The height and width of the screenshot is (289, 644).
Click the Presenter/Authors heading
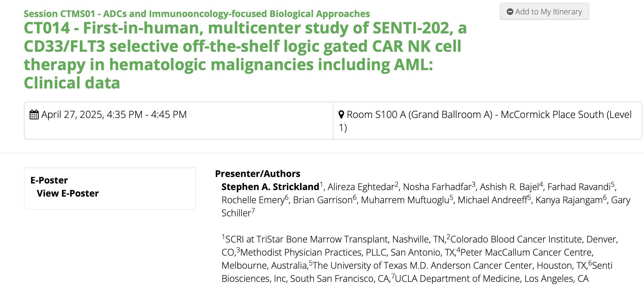tap(258, 174)
